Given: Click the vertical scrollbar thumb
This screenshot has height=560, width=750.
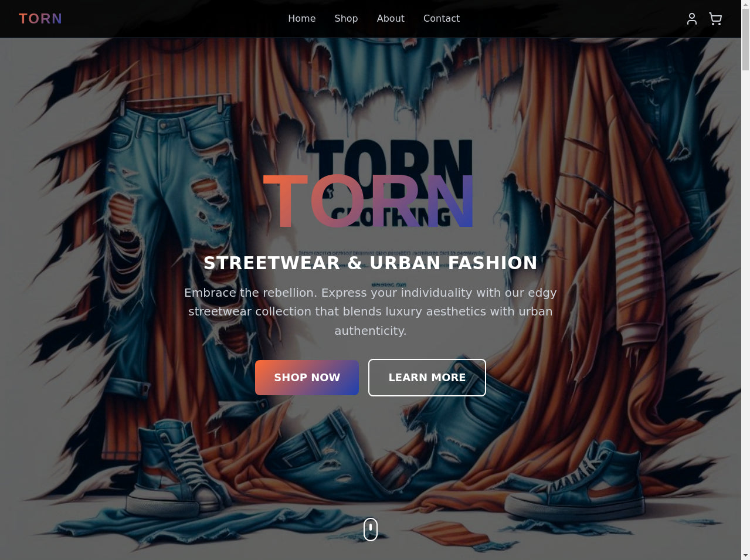Looking at the screenshot, I should pos(745,40).
